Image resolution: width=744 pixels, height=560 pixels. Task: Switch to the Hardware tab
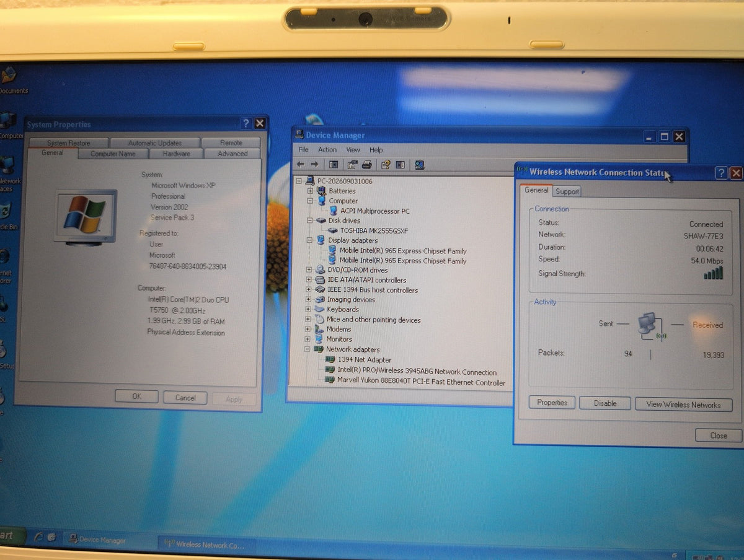pyautogui.click(x=177, y=154)
